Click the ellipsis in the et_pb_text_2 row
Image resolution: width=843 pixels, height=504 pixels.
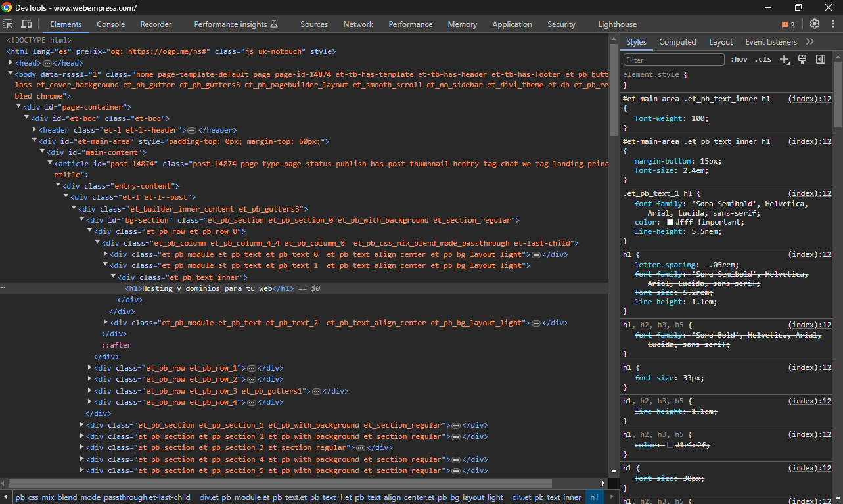[536, 323]
